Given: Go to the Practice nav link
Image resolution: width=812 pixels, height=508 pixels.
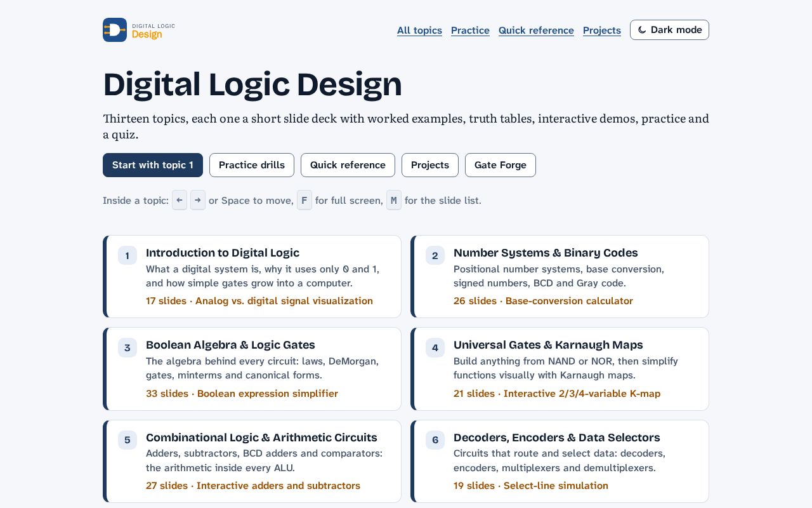Looking at the screenshot, I should (470, 30).
